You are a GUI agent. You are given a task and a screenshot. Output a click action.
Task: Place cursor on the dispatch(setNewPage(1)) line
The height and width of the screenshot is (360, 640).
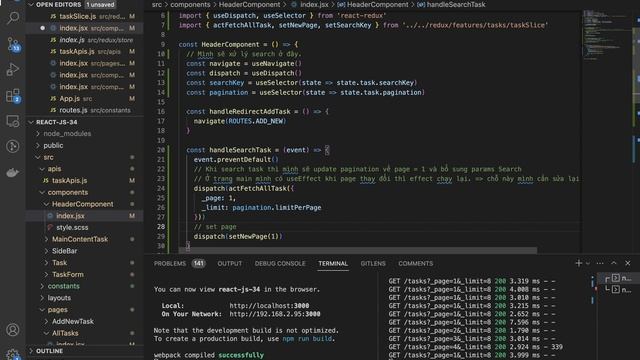tap(238, 236)
